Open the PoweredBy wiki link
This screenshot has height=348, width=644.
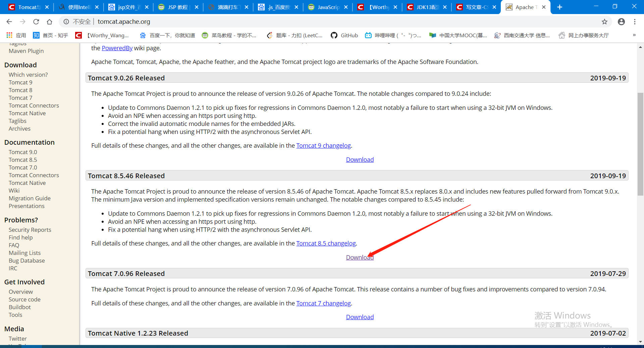(x=117, y=48)
